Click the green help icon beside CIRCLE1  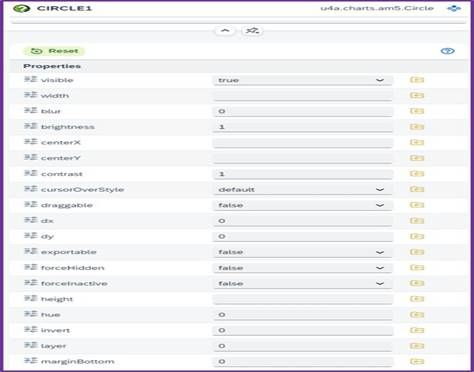tap(22, 8)
